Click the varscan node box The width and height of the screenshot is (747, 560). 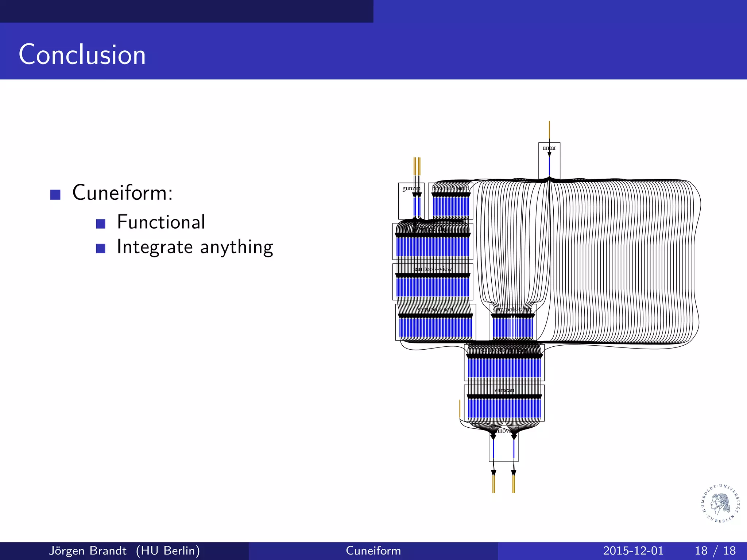(504, 402)
